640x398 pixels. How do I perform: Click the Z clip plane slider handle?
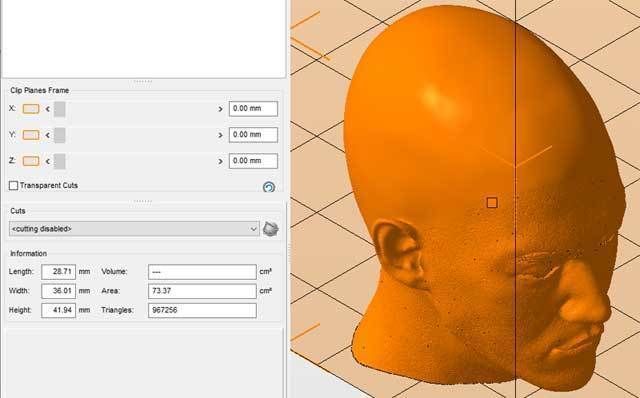click(x=60, y=161)
